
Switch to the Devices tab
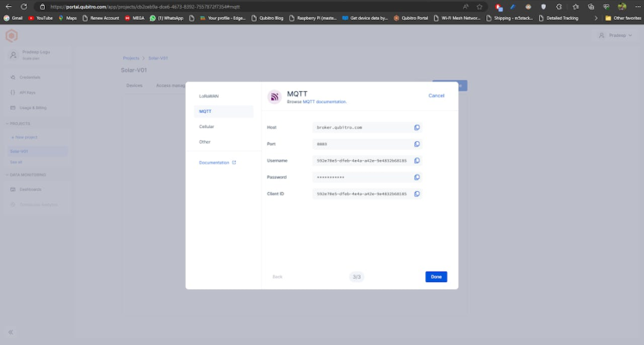click(x=134, y=85)
